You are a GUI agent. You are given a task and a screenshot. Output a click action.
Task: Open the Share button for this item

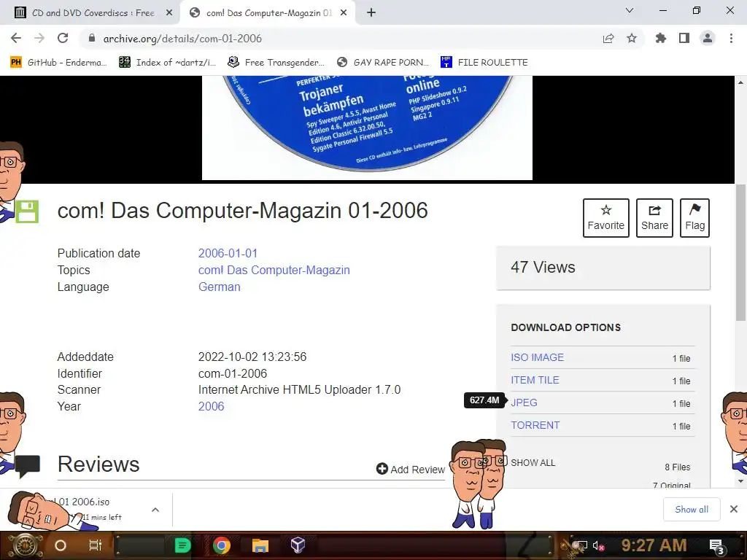654,217
